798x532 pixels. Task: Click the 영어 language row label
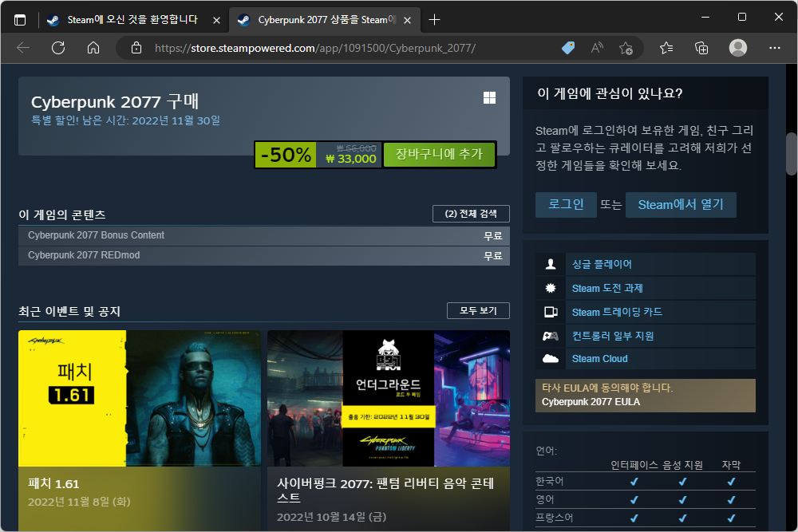point(544,499)
